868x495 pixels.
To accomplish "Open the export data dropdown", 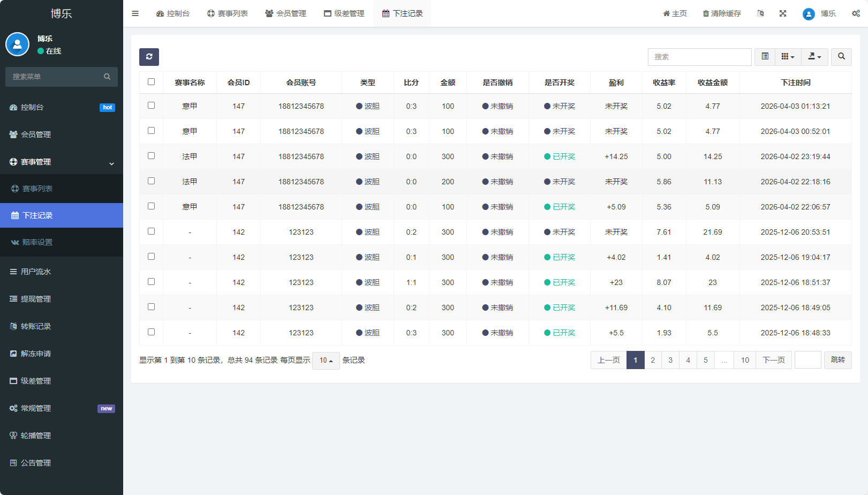I will pyautogui.click(x=814, y=57).
